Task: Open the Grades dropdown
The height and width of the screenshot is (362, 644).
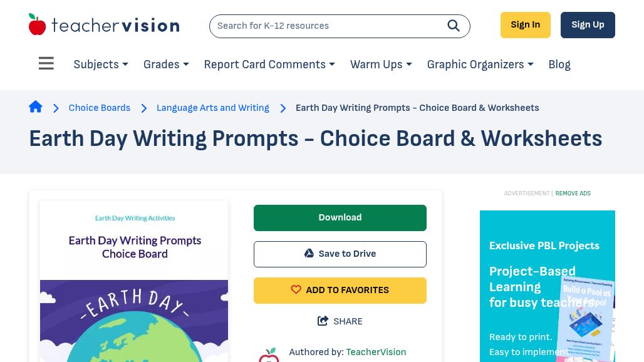Action: click(x=166, y=65)
